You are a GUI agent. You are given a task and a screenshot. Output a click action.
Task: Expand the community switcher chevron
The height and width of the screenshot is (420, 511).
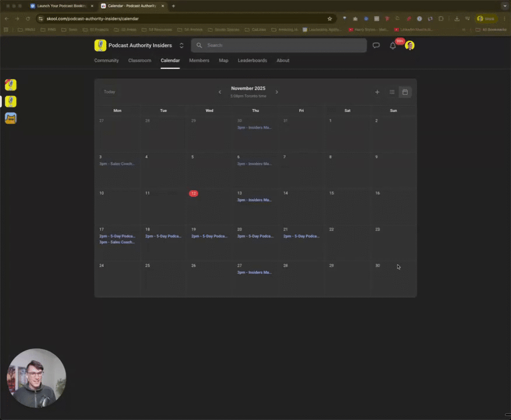click(181, 45)
